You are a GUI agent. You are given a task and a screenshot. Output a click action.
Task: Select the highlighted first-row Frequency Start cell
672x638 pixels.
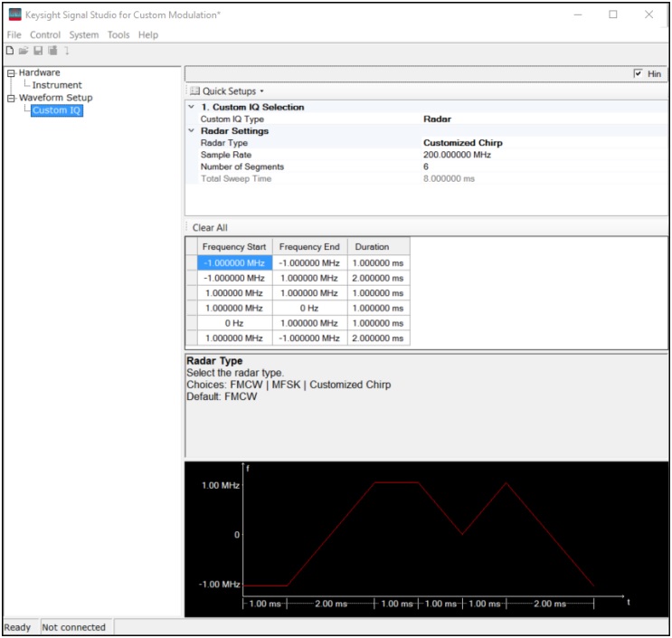[x=234, y=262]
